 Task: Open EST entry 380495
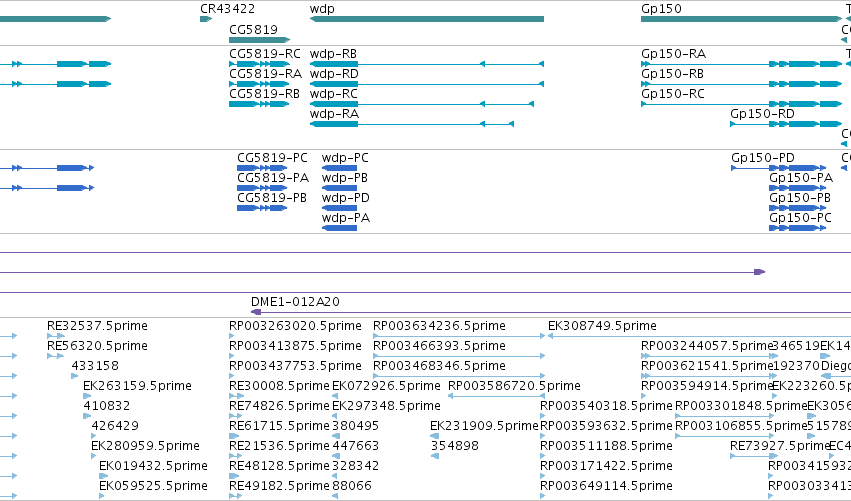pyautogui.click(x=355, y=426)
